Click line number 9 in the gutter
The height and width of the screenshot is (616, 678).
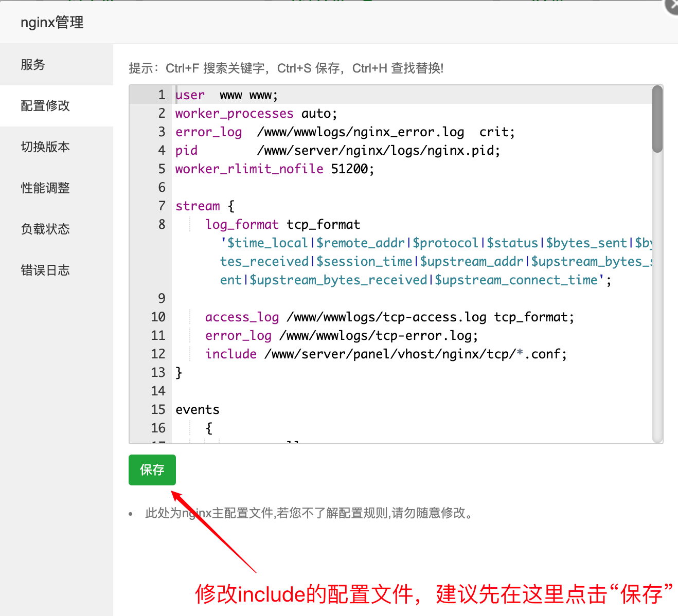(162, 299)
